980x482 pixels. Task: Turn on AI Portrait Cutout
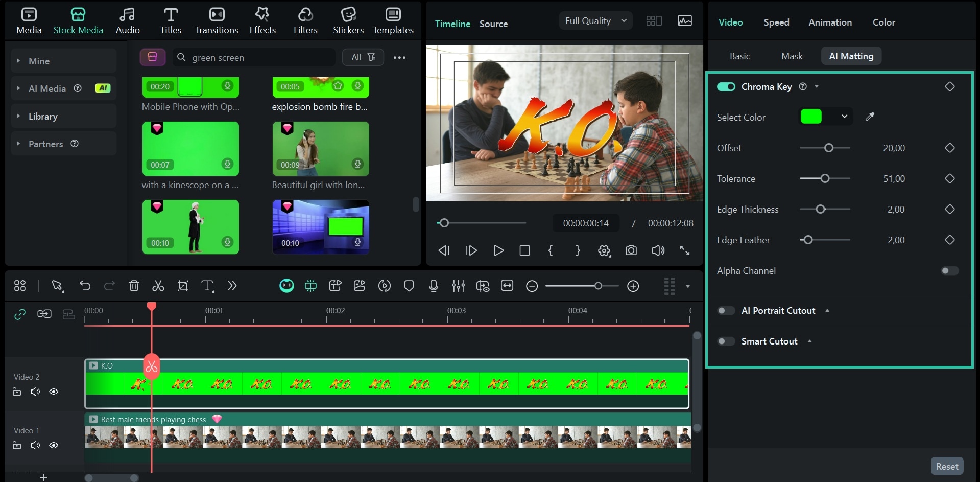click(x=726, y=310)
